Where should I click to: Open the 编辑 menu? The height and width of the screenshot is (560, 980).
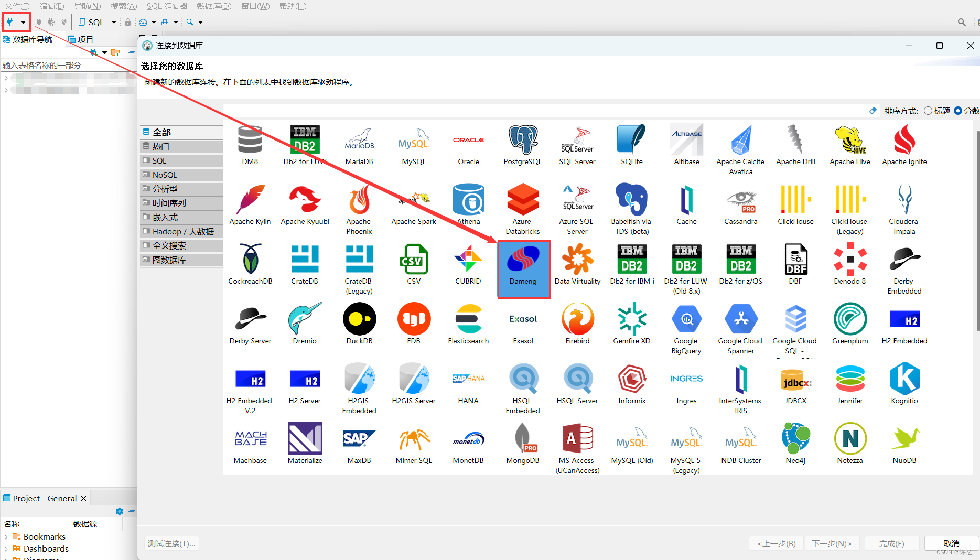click(x=51, y=6)
